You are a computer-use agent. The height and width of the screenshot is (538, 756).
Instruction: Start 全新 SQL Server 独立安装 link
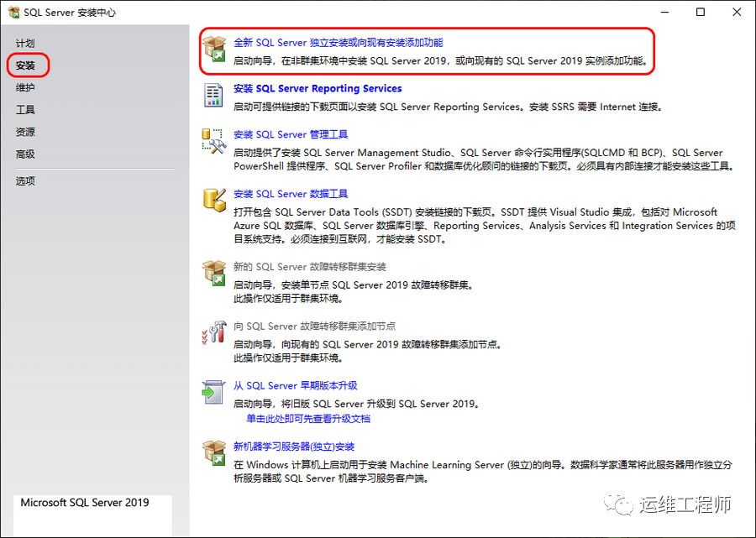pyautogui.click(x=338, y=42)
